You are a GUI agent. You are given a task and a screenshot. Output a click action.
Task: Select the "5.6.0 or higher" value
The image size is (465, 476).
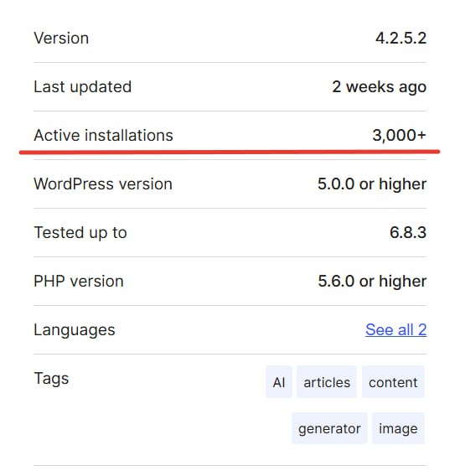click(373, 281)
